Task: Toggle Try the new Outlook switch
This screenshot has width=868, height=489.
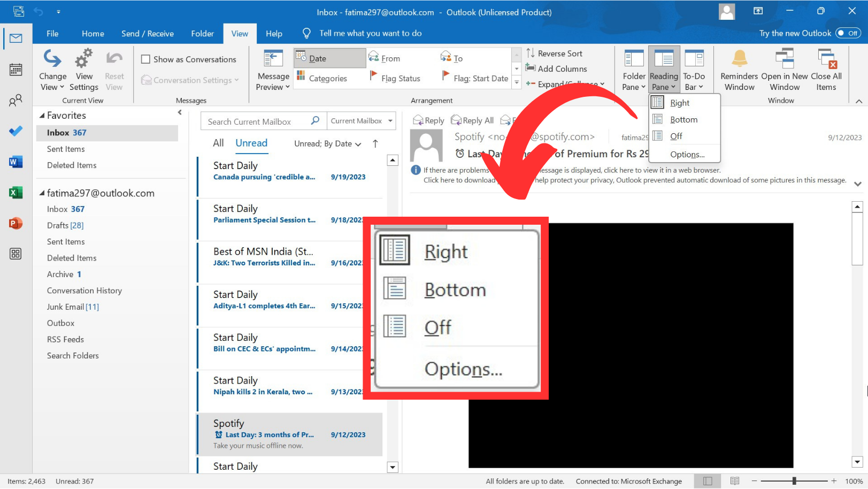Action: [848, 33]
